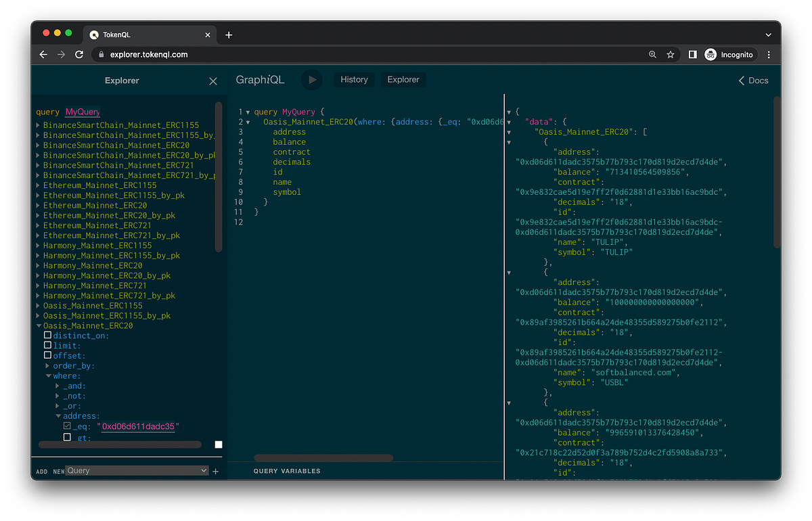
Task: Click the horizontal scrollbar in the query editor
Action: (x=323, y=458)
